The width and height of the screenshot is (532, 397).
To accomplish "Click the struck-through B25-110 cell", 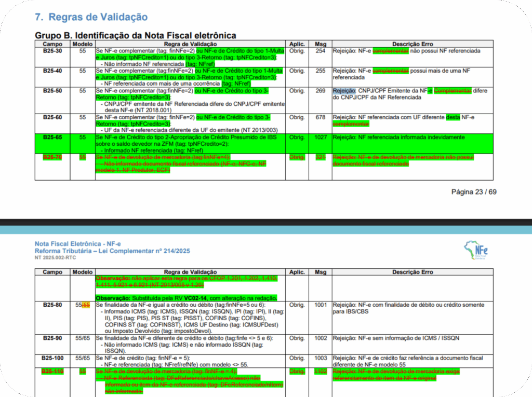I will (x=52, y=372).
